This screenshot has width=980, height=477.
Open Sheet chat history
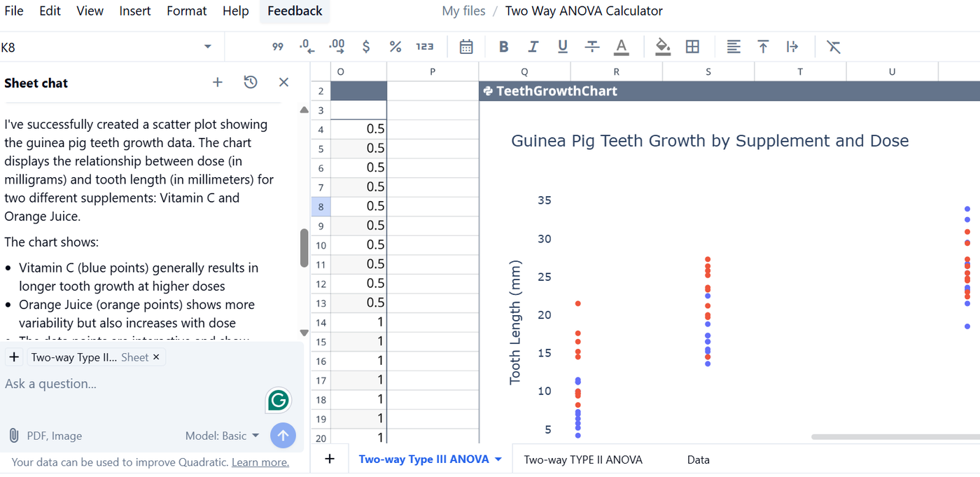point(251,83)
